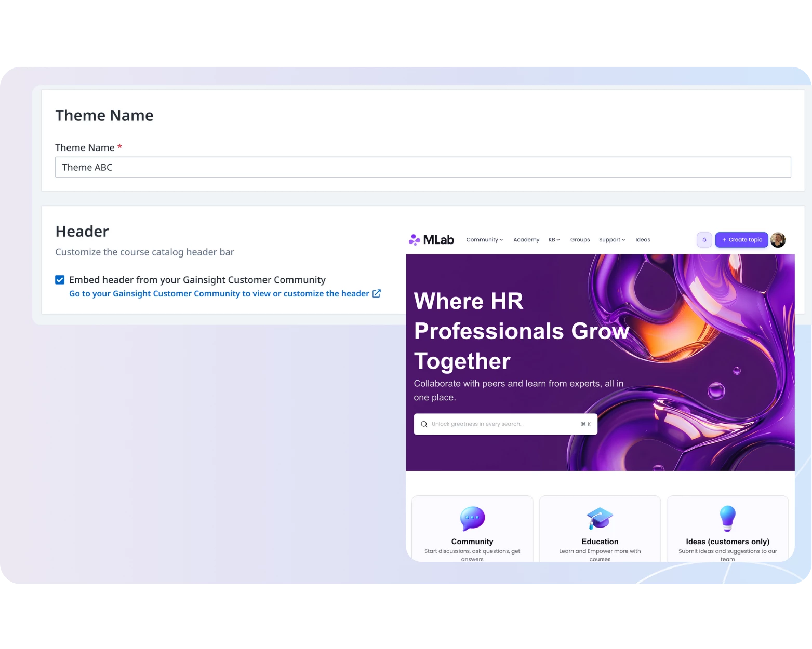This screenshot has height=649, width=812.
Task: Click the MLab logo in header
Action: 431,240
